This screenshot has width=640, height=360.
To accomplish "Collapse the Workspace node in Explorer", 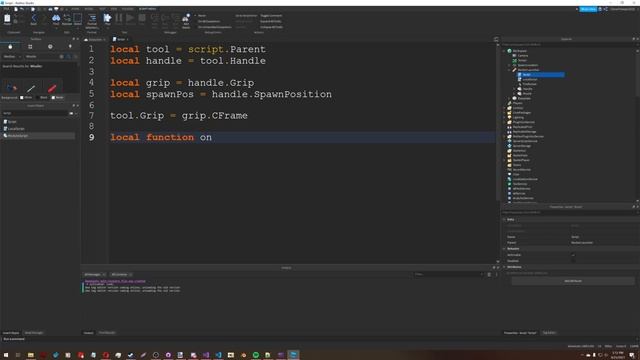I will point(504,51).
